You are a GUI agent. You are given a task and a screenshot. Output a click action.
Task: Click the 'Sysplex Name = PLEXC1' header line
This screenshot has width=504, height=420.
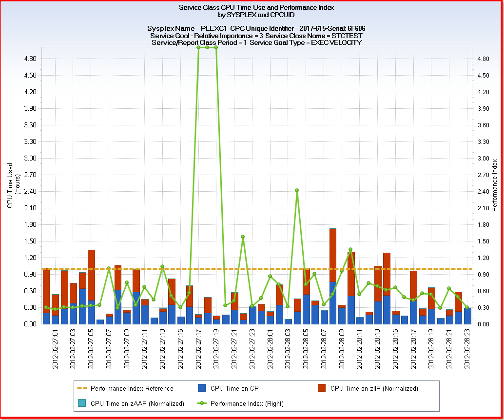tap(187, 29)
